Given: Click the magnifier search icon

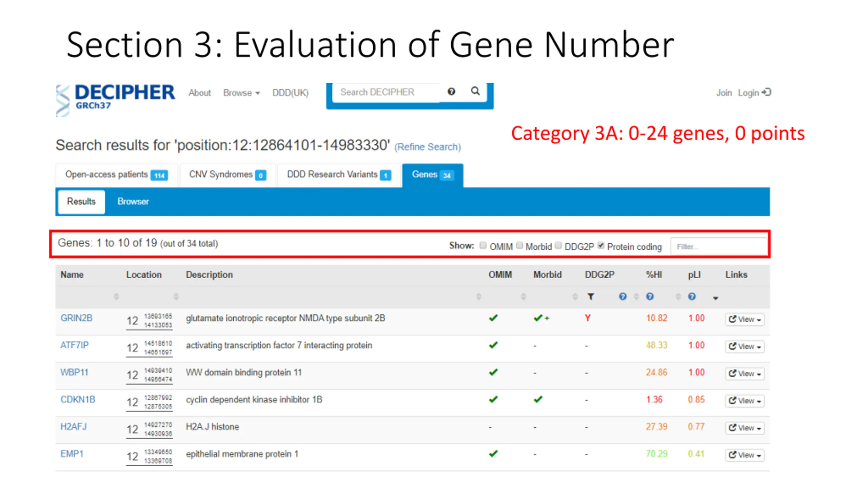Looking at the screenshot, I should (475, 91).
